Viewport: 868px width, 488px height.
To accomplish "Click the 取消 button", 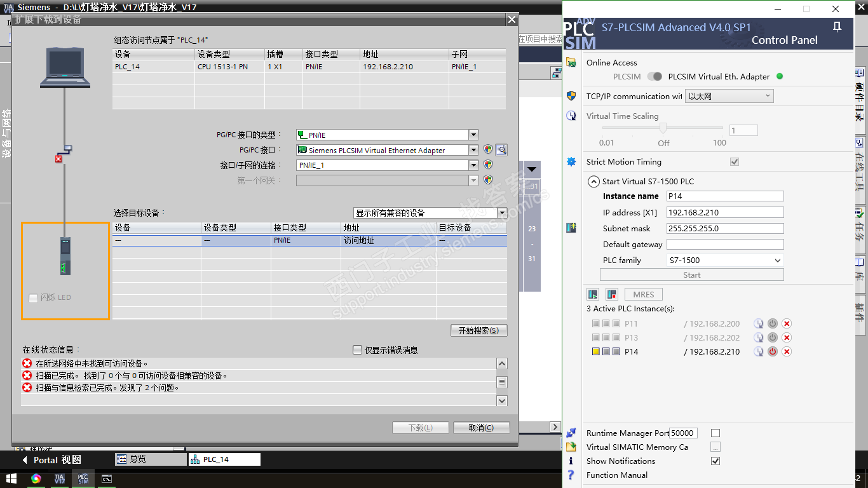I will 481,428.
